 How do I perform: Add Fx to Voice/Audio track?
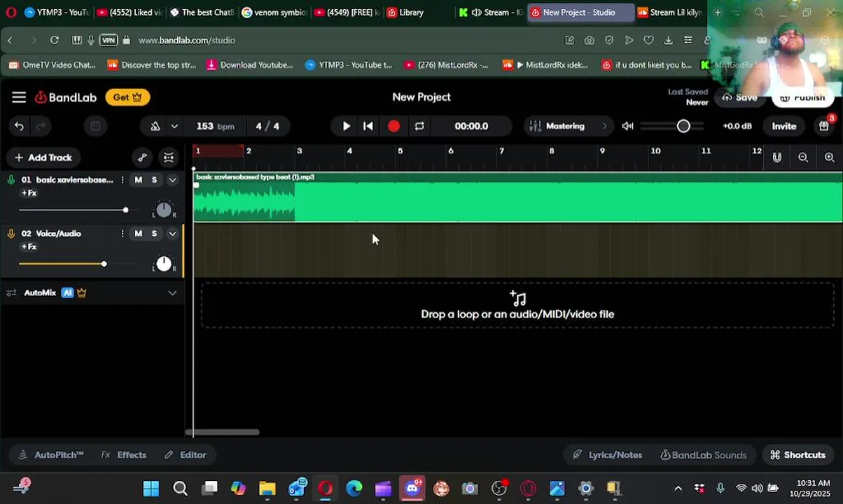29,247
